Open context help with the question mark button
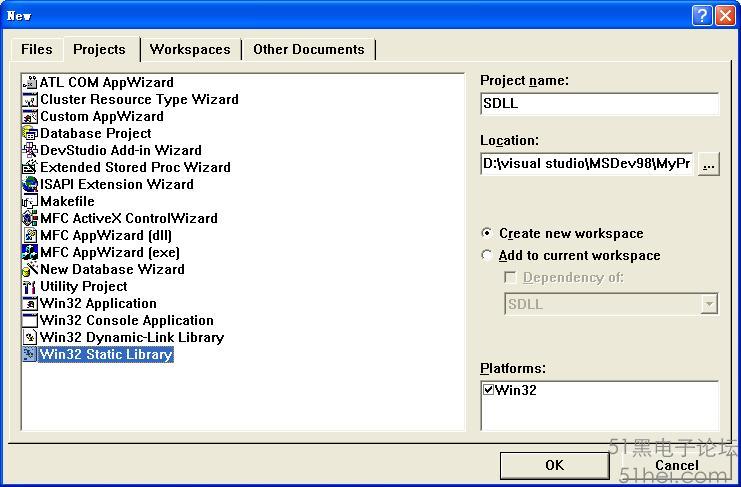The image size is (741, 487). tap(702, 16)
